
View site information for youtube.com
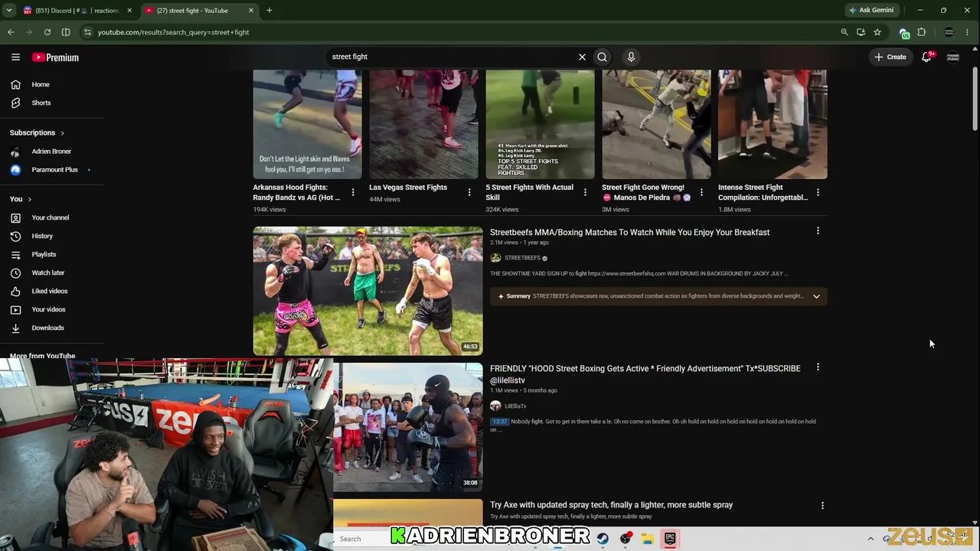coord(88,32)
